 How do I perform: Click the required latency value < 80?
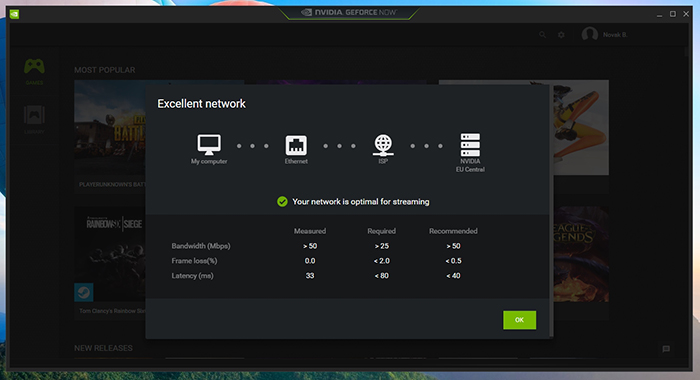pyautogui.click(x=382, y=276)
